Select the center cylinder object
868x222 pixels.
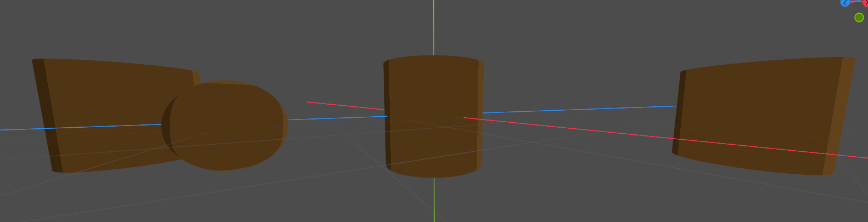coord(433,116)
